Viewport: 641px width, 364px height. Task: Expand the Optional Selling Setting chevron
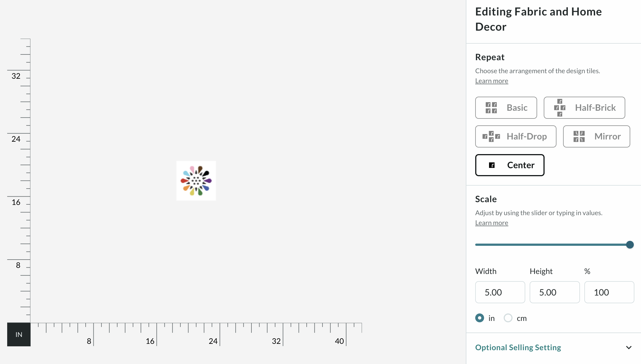tap(629, 347)
